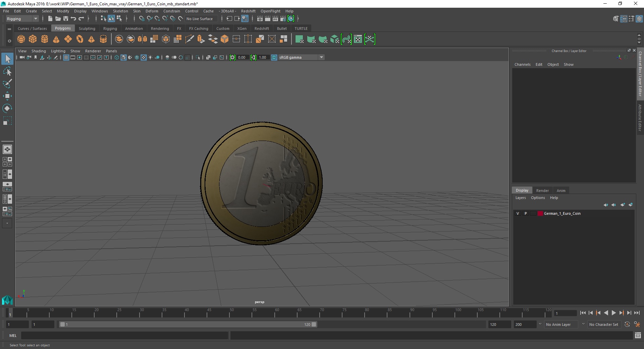Toggle visibility V of German_1_Euro_Coin layer

pyautogui.click(x=518, y=213)
